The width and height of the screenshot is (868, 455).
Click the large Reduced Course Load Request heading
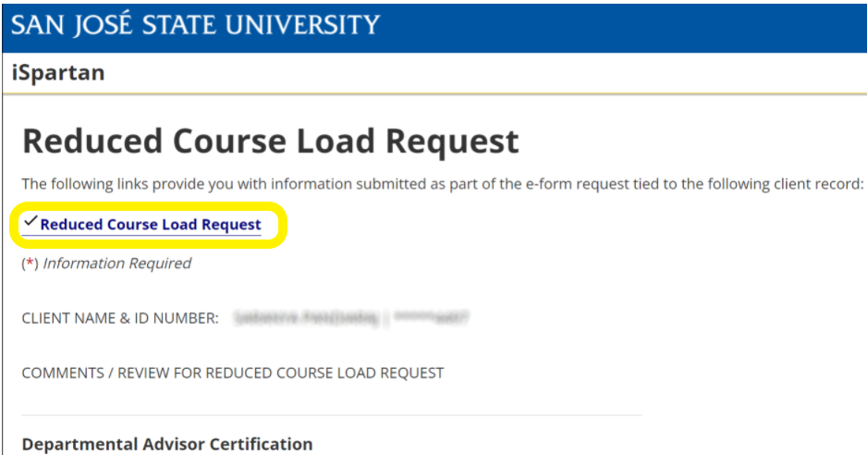(270, 141)
